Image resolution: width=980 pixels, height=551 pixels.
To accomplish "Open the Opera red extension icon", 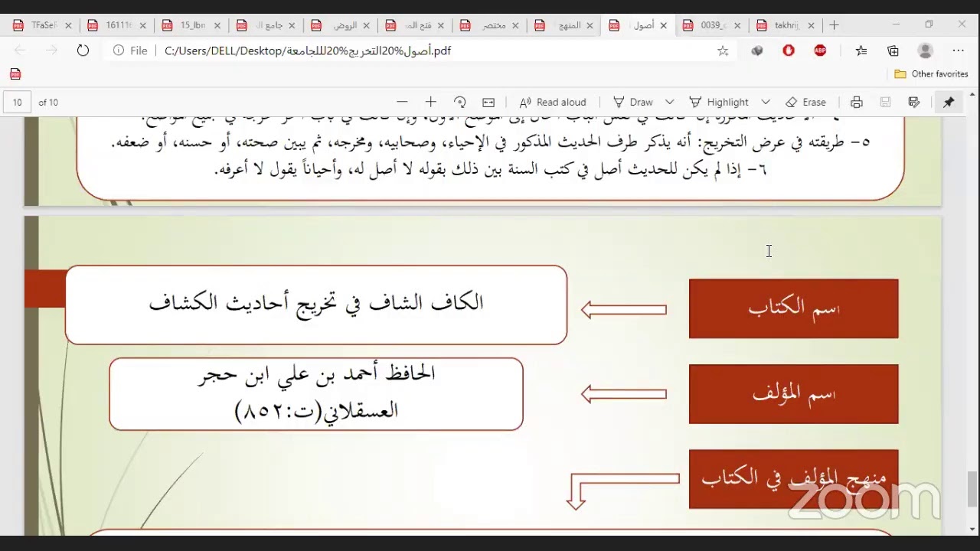I will click(x=789, y=51).
